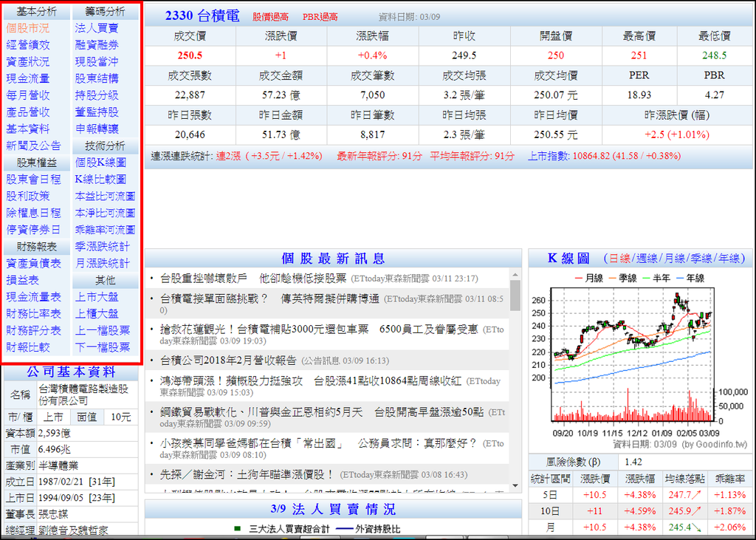Open 現金流量 sidebar link
Screen dimensions: 756x540
pyautogui.click(x=27, y=78)
